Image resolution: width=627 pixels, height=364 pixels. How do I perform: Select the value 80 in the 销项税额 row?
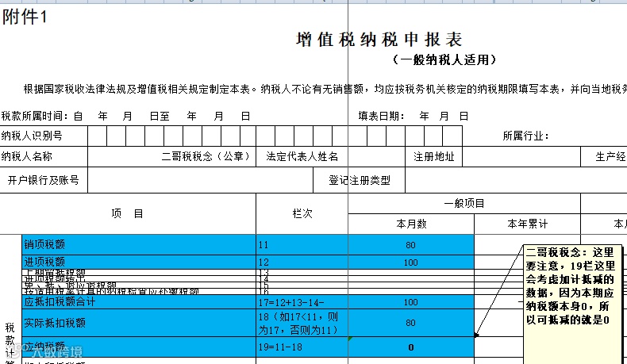(x=411, y=244)
